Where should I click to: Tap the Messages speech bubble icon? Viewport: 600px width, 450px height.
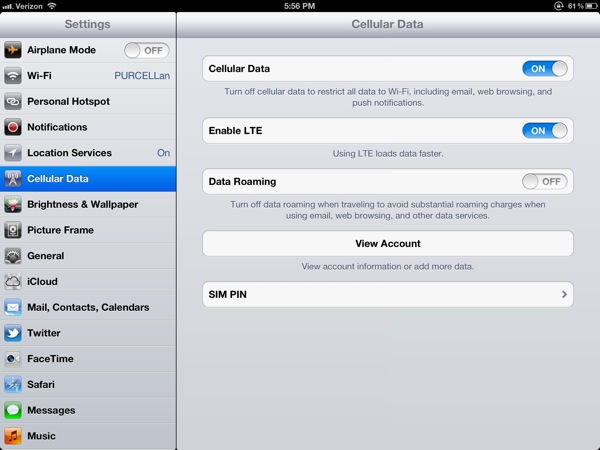pyautogui.click(x=13, y=410)
